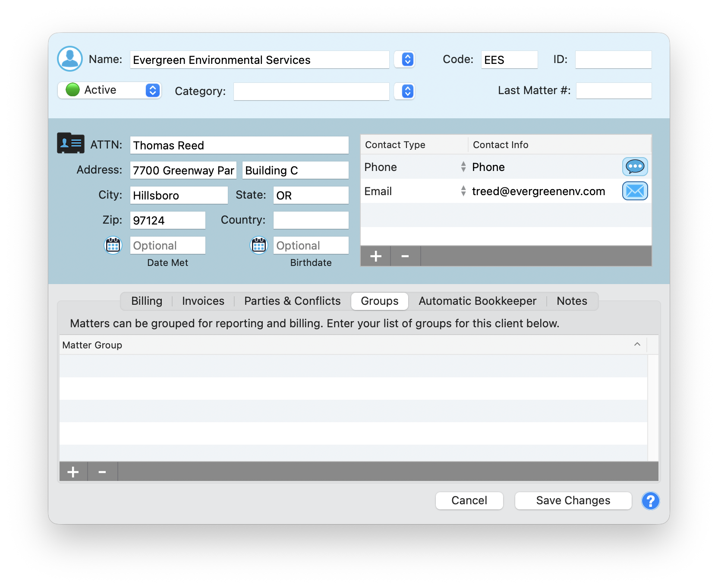The height and width of the screenshot is (588, 718).
Task: Add a contact entry with the plus icon
Action: pos(375,256)
